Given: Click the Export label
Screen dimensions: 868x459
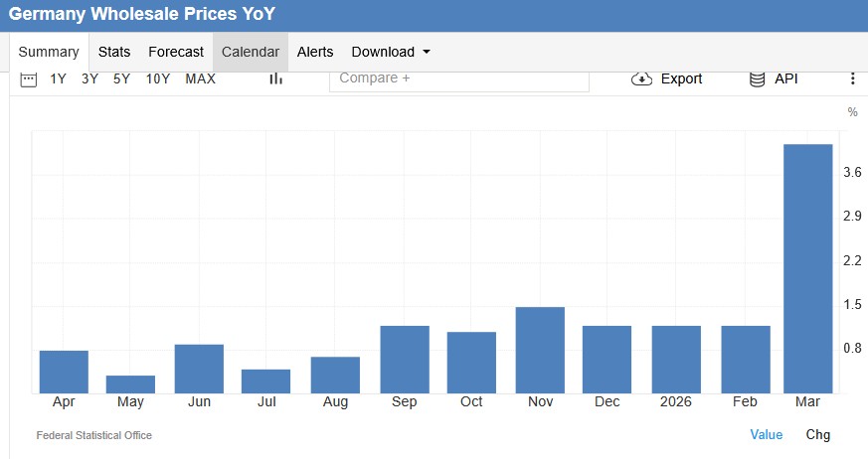Looking at the screenshot, I should coord(681,79).
